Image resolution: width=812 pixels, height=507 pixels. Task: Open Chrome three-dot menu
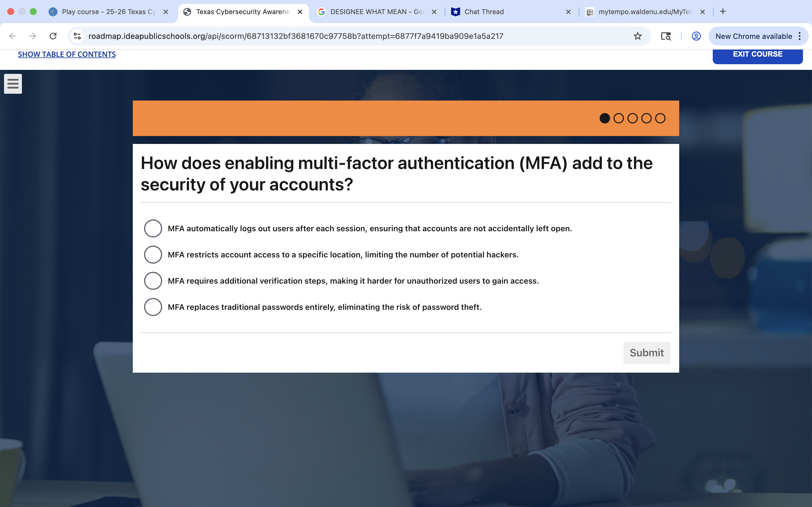tap(800, 36)
